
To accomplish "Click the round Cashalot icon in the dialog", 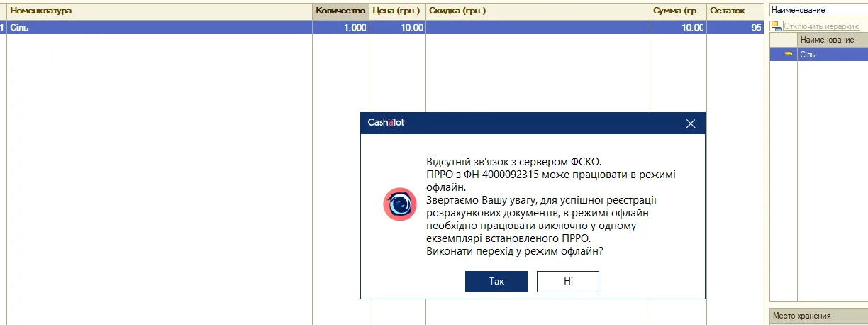I will (x=400, y=205).
